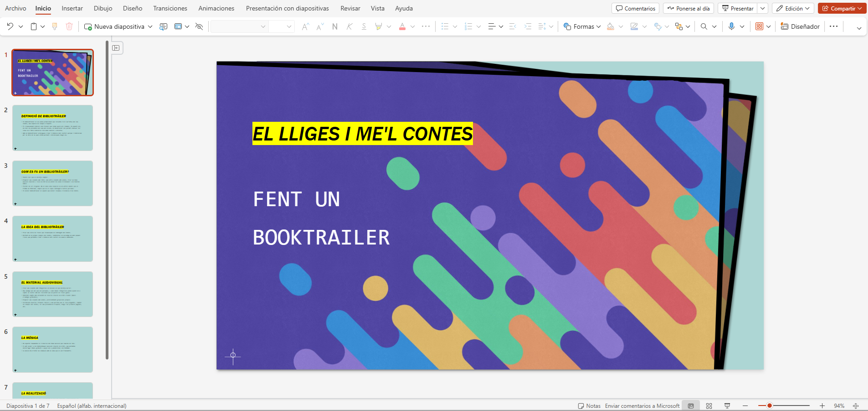The image size is (868, 411).
Task: Click the font color icon
Action: pyautogui.click(x=402, y=26)
